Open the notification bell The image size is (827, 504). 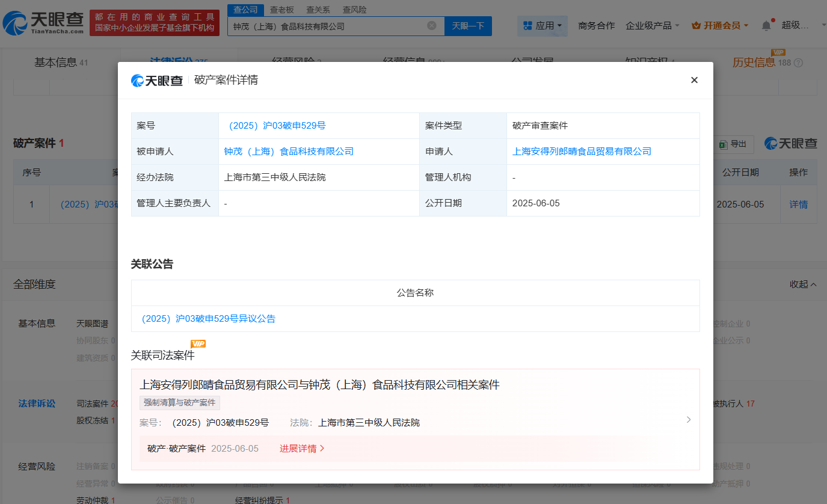click(x=766, y=26)
